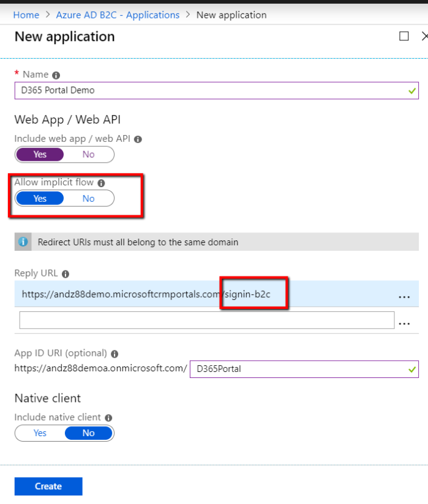Maximize the New application blade
Screen dimensions: 428x504
404,37
